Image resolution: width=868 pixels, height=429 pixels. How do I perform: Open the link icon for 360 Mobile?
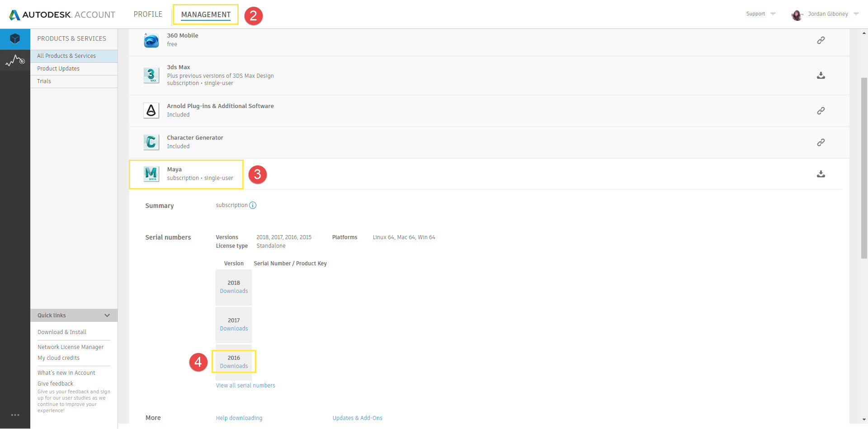coord(821,40)
